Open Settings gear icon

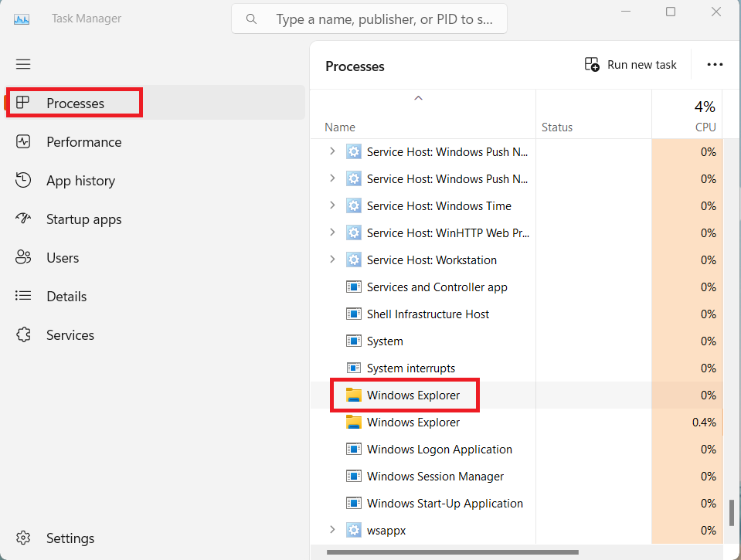23,538
